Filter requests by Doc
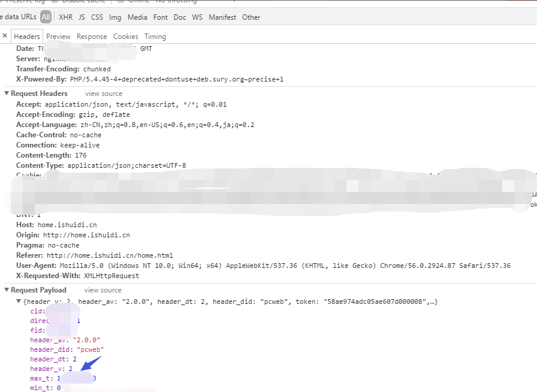Image resolution: width=537 pixels, height=392 pixels. [180, 17]
